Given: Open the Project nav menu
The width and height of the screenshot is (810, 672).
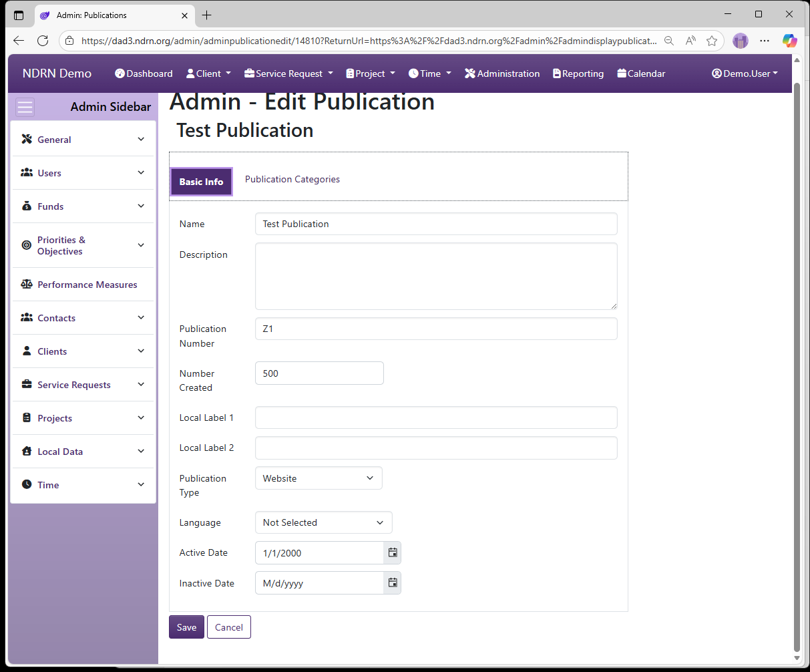Looking at the screenshot, I should coord(371,73).
